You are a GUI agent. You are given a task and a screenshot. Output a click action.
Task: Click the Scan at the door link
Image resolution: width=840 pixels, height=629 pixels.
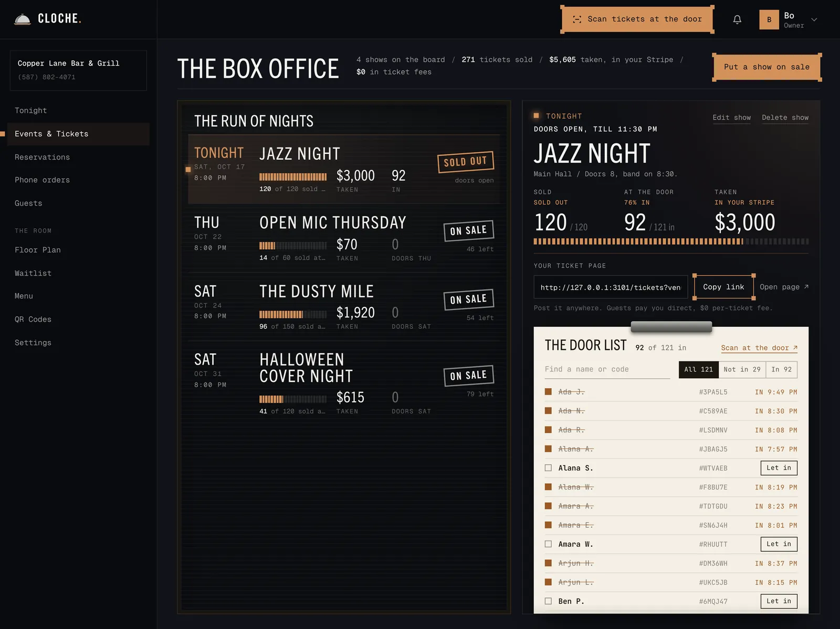point(759,348)
